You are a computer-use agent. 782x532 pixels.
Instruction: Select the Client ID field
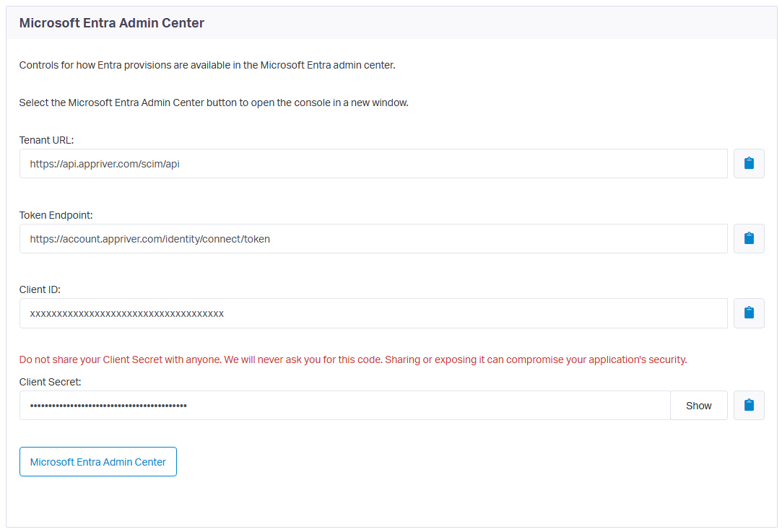pyautogui.click(x=373, y=313)
